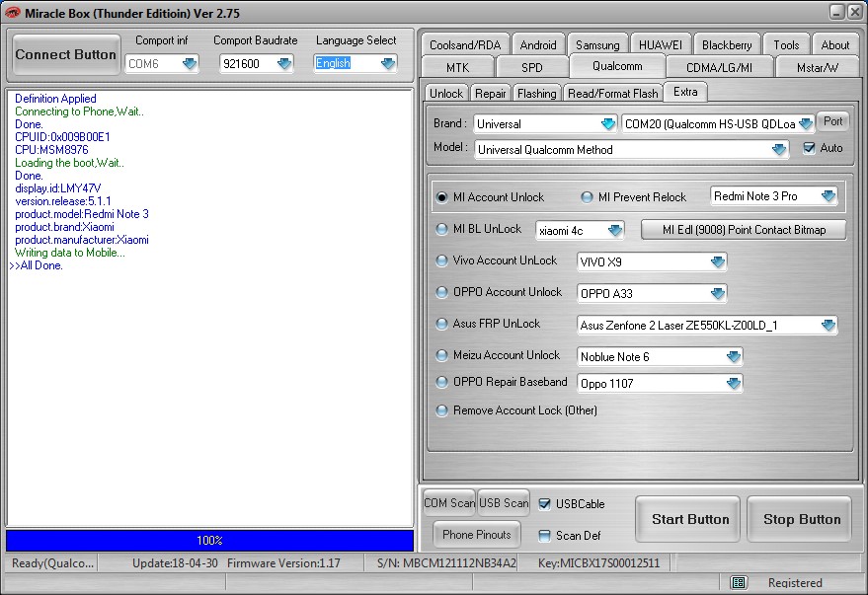Open MI Edl (9008) Point Contact Bitmap

click(x=744, y=230)
